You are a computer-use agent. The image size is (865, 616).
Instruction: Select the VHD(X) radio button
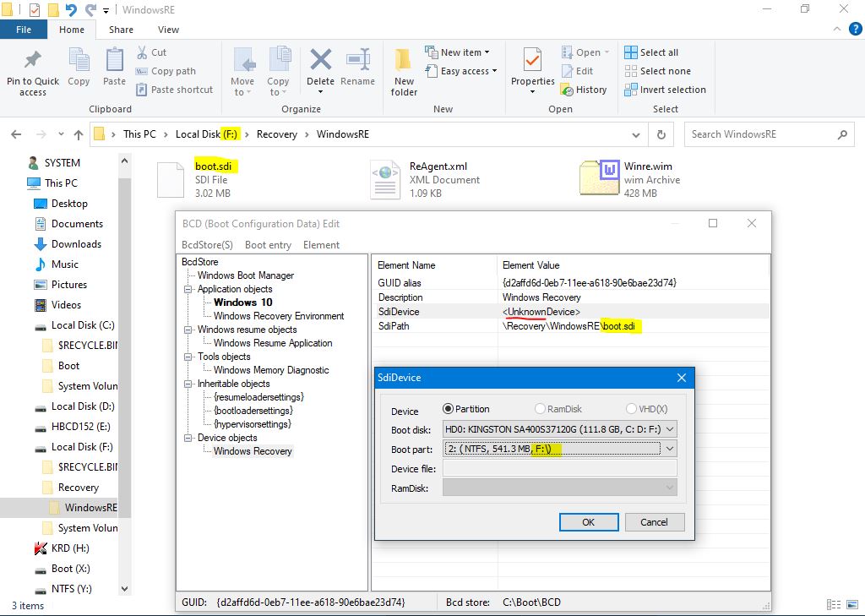(631, 409)
